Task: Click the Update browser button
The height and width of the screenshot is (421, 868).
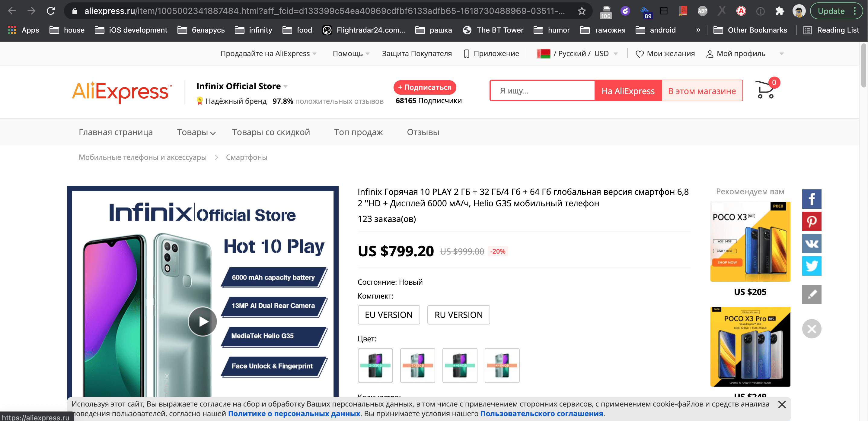Action: click(x=831, y=11)
